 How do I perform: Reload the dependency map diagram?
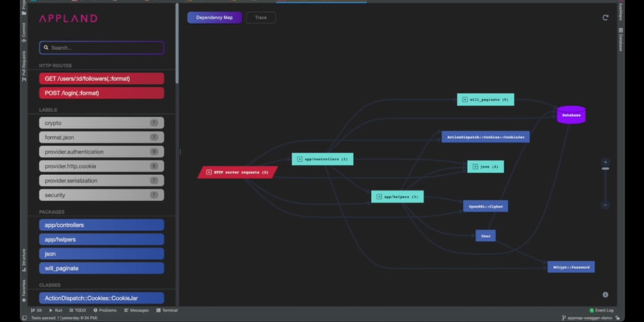pyautogui.click(x=605, y=17)
